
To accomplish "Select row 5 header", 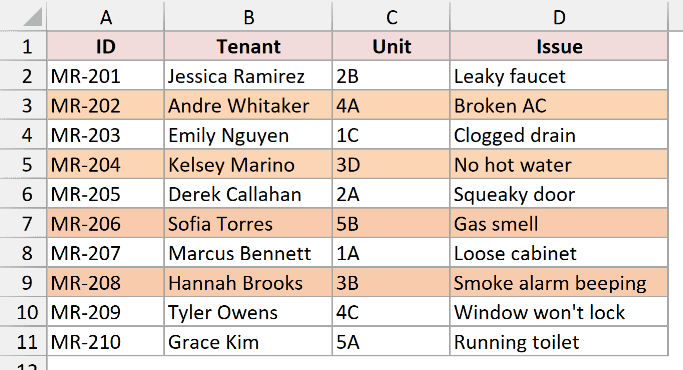I will (23, 164).
